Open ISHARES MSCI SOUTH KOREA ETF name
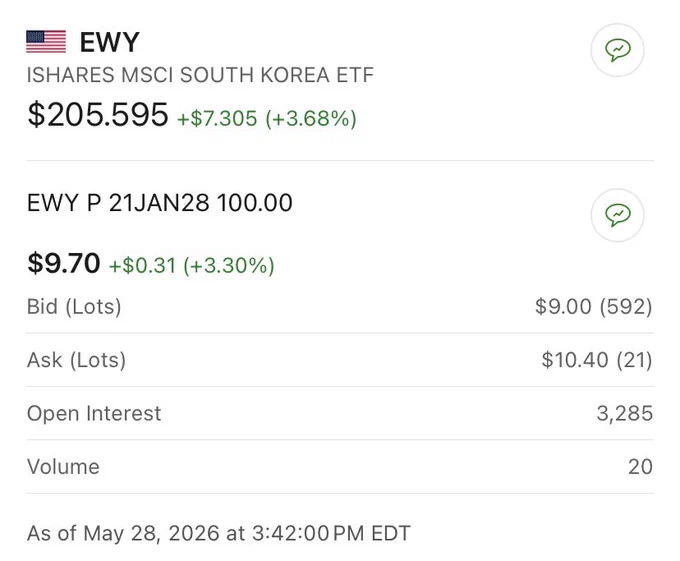The height and width of the screenshot is (561, 680). pos(200,75)
